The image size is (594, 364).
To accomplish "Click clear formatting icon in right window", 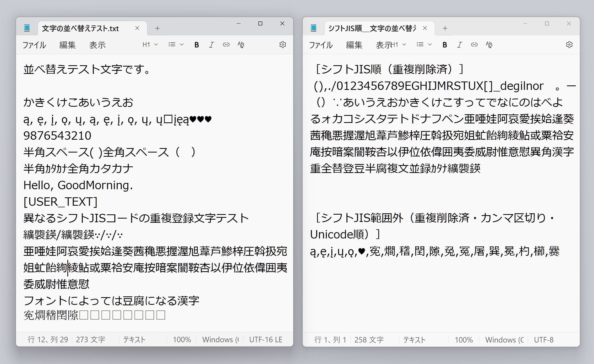I will point(489,45).
